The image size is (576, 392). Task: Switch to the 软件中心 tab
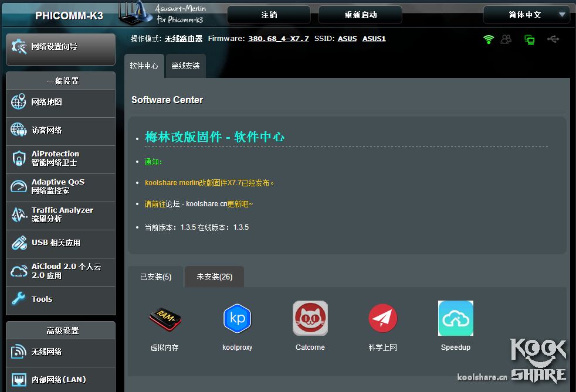pos(144,66)
